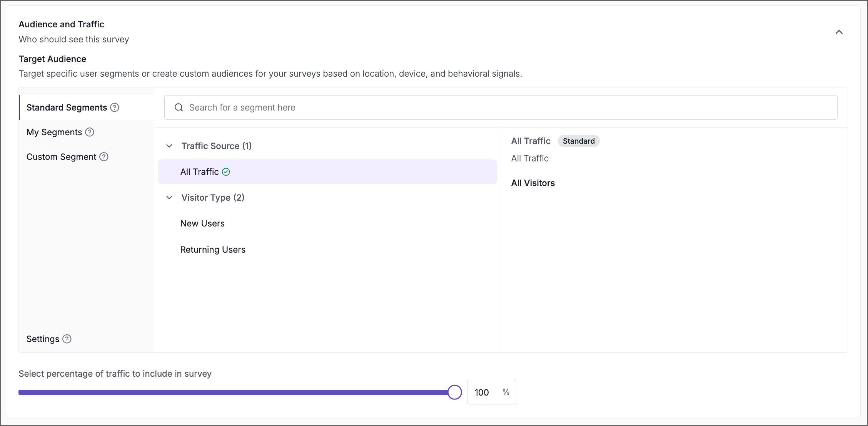The width and height of the screenshot is (868, 426).
Task: Open the Custom Segment tab
Action: coord(61,157)
